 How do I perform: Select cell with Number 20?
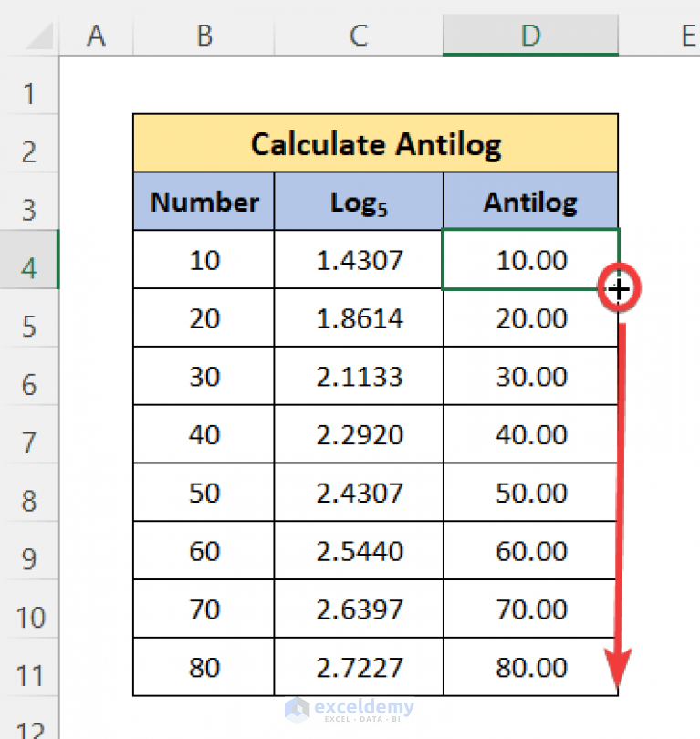(x=204, y=318)
